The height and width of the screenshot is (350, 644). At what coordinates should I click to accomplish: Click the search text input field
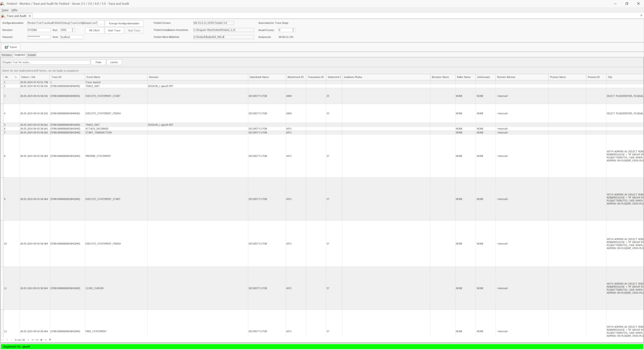coord(46,62)
